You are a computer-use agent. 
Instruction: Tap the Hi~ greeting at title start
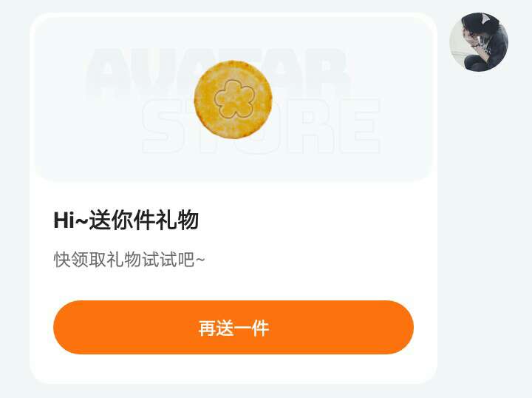(71, 220)
